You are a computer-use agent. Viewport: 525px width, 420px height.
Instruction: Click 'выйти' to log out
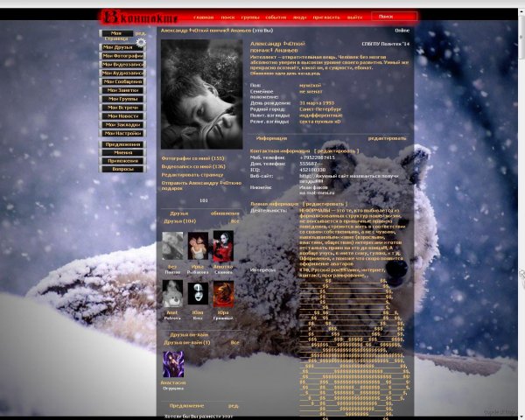point(354,17)
